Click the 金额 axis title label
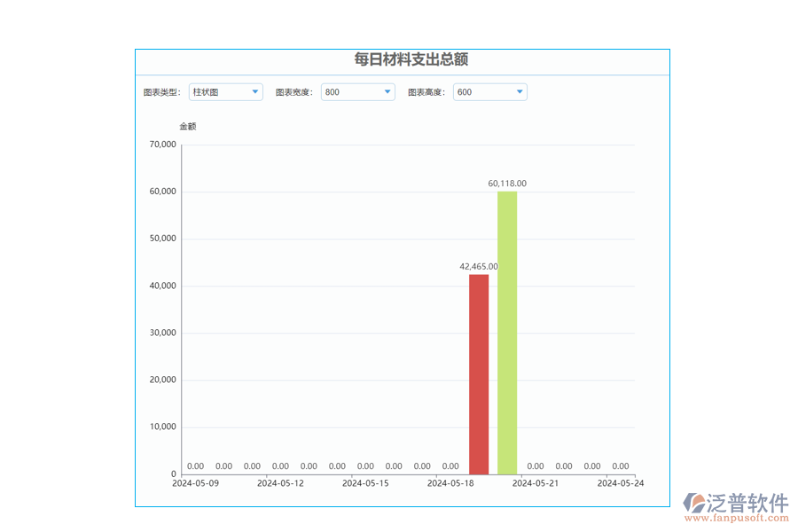This screenshot has width=798, height=532. [188, 126]
